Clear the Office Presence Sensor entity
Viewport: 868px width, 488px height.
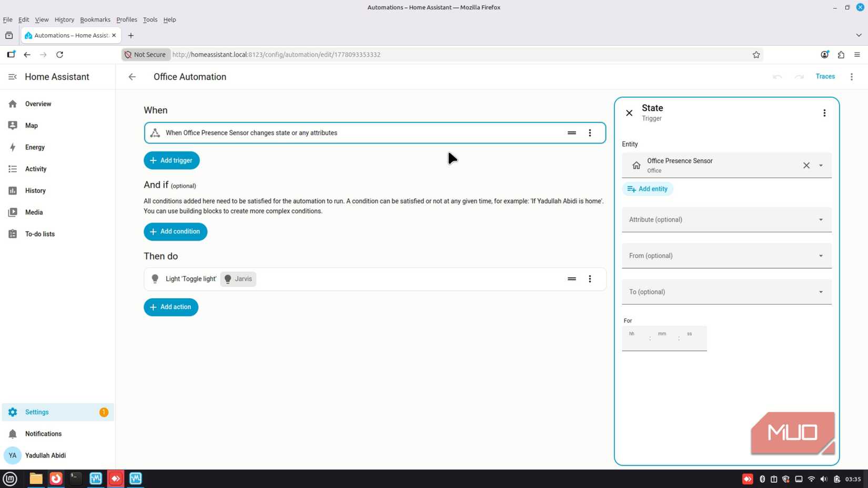[806, 166]
